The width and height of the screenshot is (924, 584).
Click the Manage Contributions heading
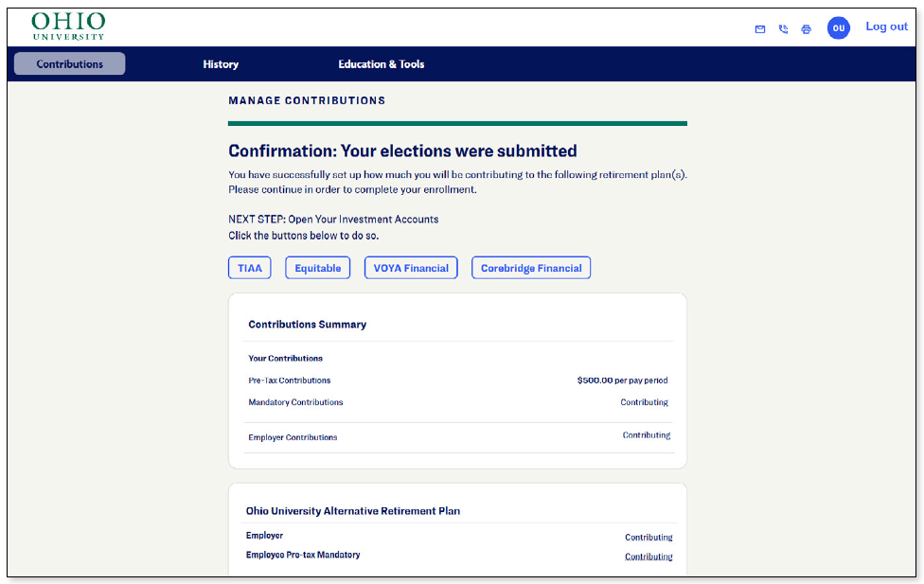point(307,100)
